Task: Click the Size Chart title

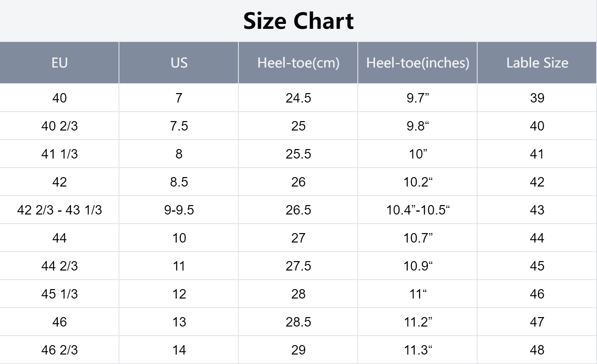Action: tap(298, 21)
